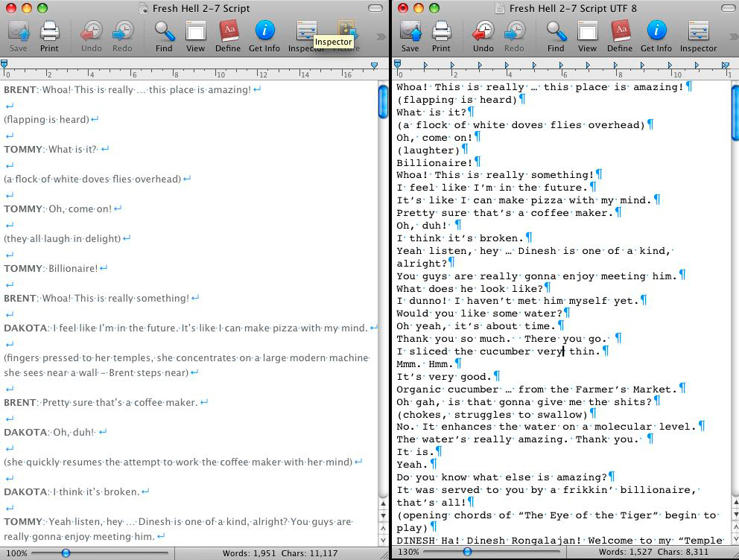This screenshot has width=739, height=560.
Task: Expand toolbar overflow chevron in left window
Action: (381, 36)
